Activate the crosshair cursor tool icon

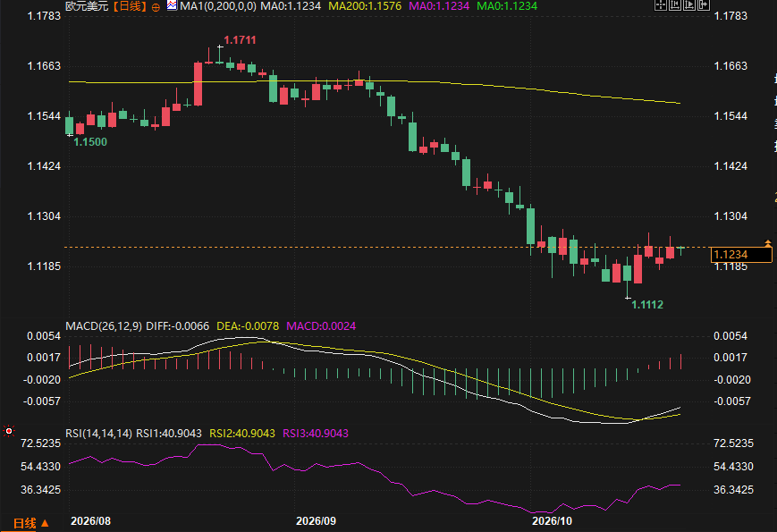[x=661, y=5]
